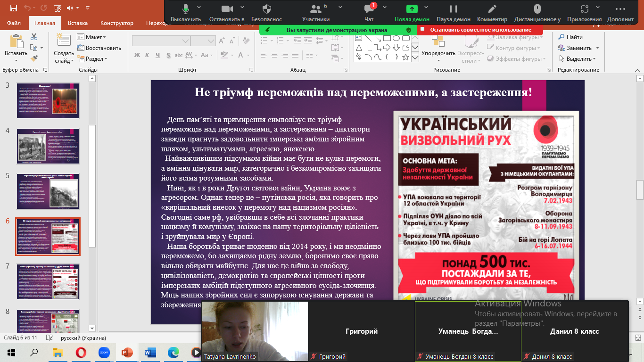Mute microphone with Выключить in Zoom

[x=186, y=12]
